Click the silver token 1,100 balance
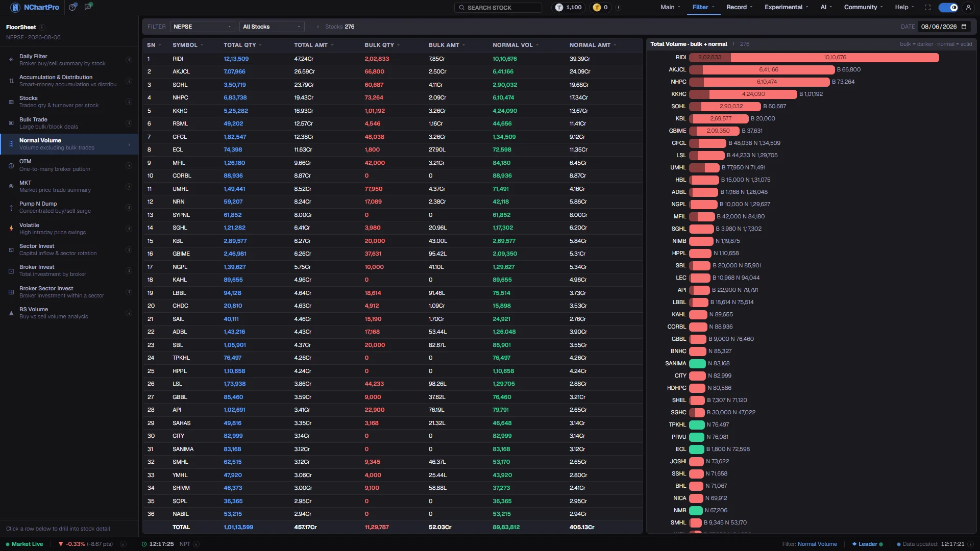 569,7
